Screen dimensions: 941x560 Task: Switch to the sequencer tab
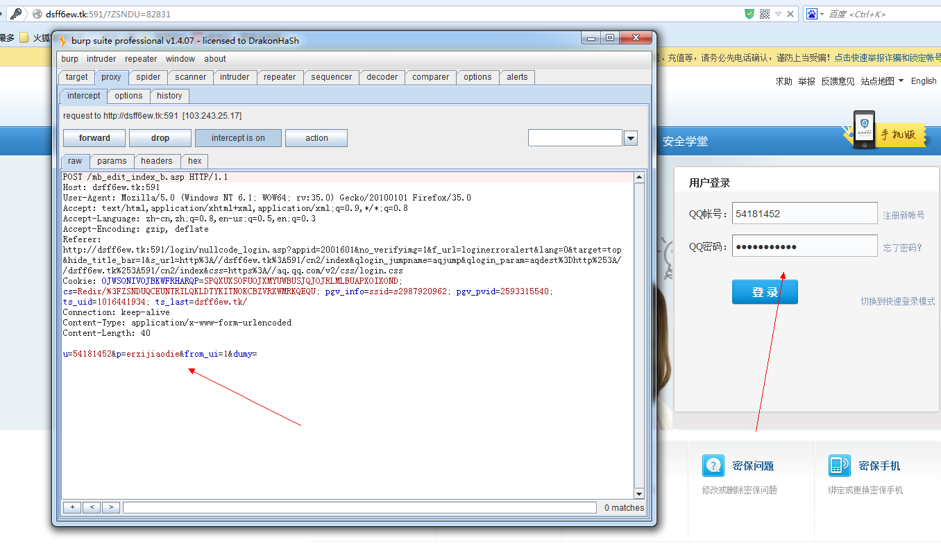coord(332,77)
